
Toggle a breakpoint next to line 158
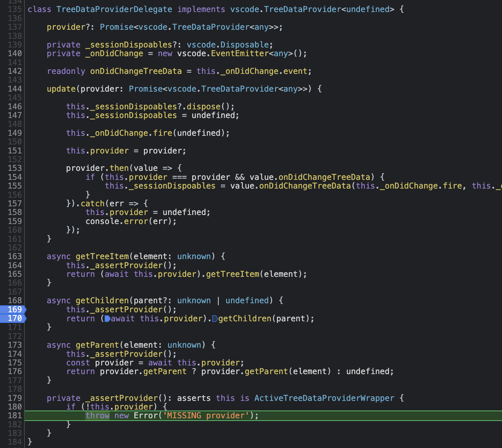(x=7, y=212)
